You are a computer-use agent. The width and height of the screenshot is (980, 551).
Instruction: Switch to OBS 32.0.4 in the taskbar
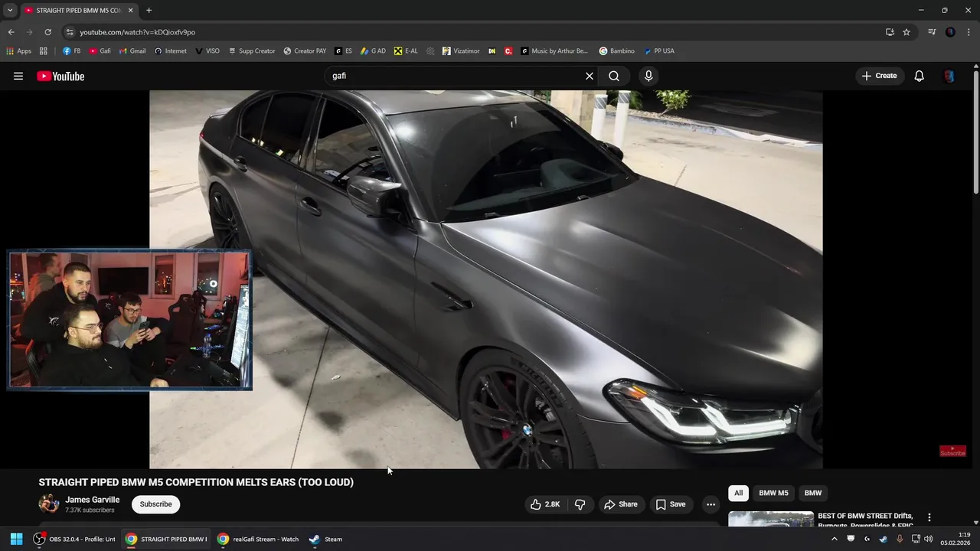(74, 539)
